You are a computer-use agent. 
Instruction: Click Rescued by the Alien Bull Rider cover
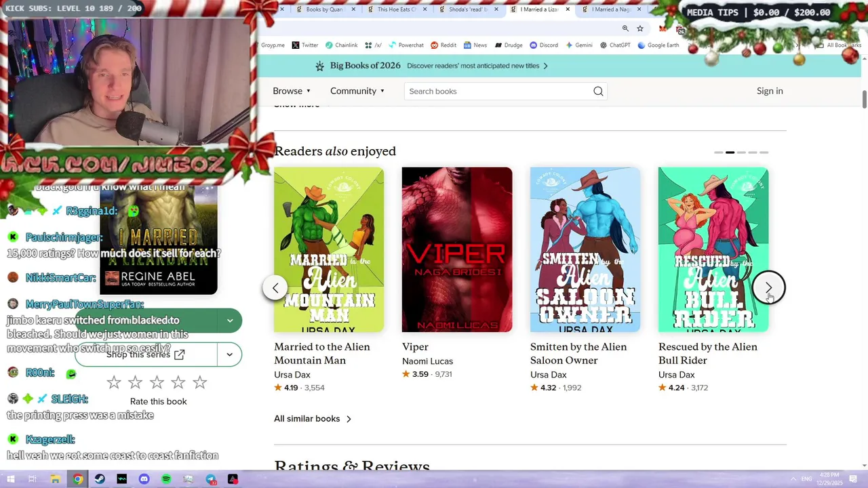click(713, 249)
